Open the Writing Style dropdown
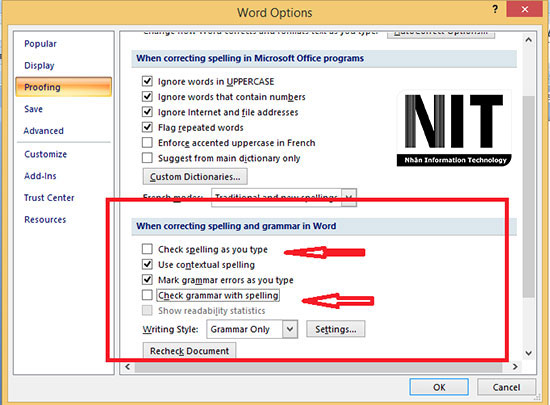 pyautogui.click(x=290, y=329)
